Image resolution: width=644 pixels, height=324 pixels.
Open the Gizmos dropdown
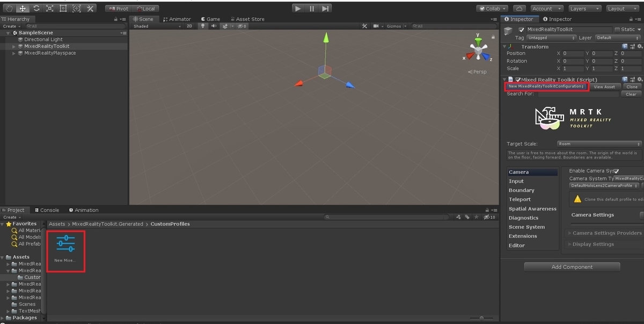pyautogui.click(x=397, y=26)
